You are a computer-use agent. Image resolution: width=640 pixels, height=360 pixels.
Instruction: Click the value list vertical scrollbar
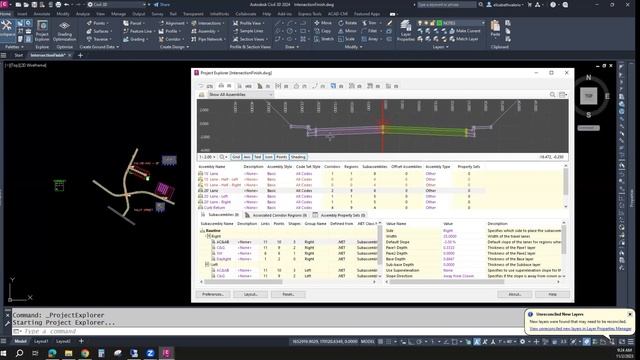click(564, 250)
